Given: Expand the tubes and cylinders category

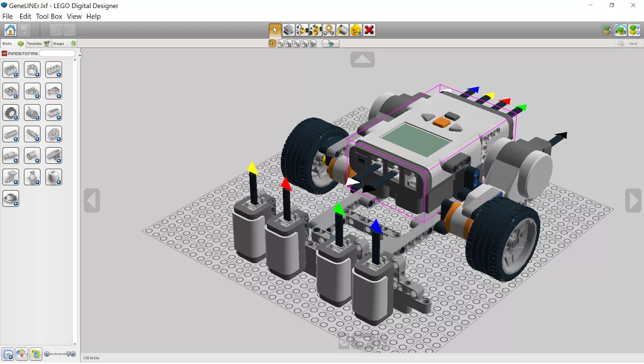Looking at the screenshot, I should 32,156.
